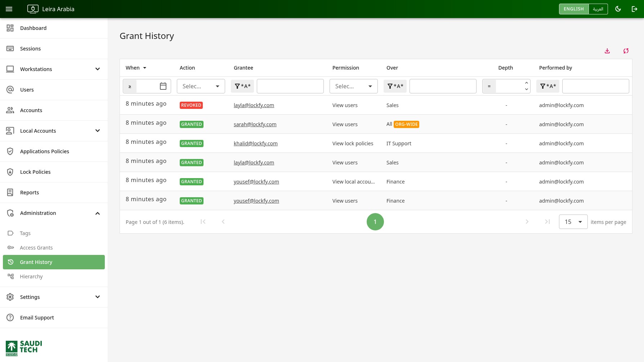Open Applications Policies page

54,151
